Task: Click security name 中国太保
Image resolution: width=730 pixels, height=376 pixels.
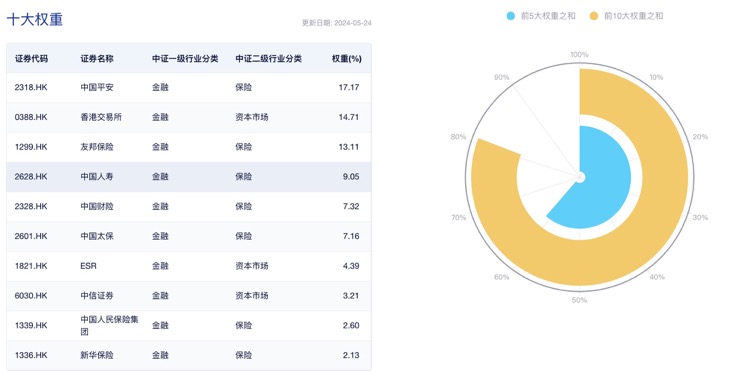Action: (x=97, y=236)
